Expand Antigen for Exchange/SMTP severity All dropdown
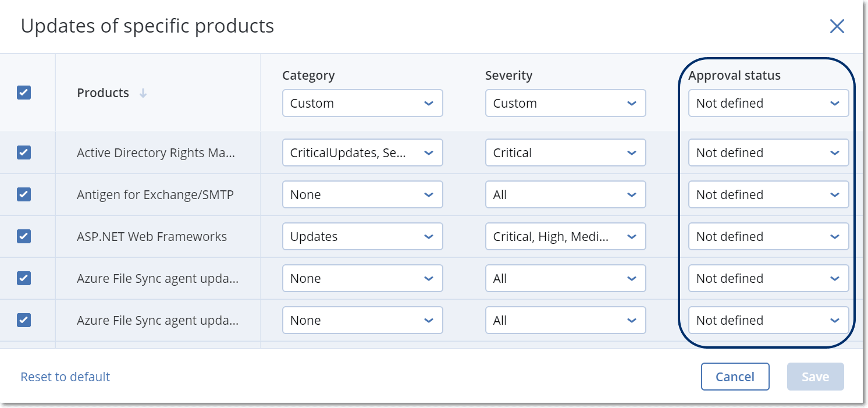Viewport: 868px width, 408px height. pos(565,194)
